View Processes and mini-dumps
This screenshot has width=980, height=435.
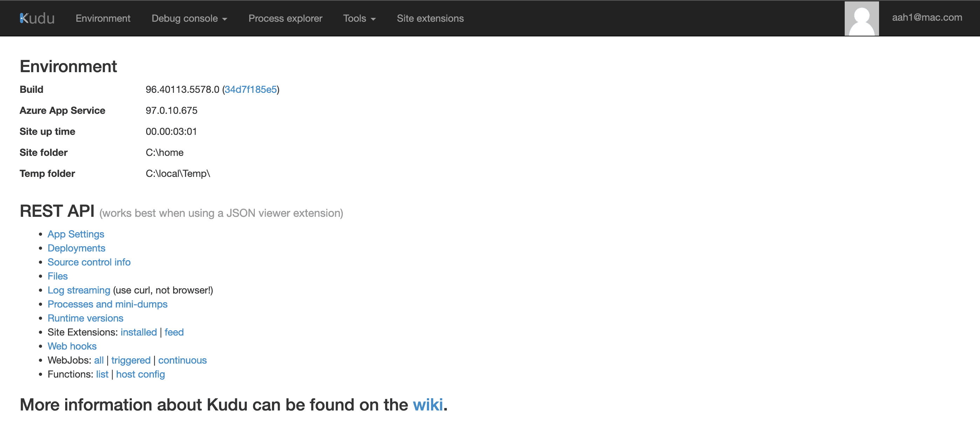tap(107, 304)
